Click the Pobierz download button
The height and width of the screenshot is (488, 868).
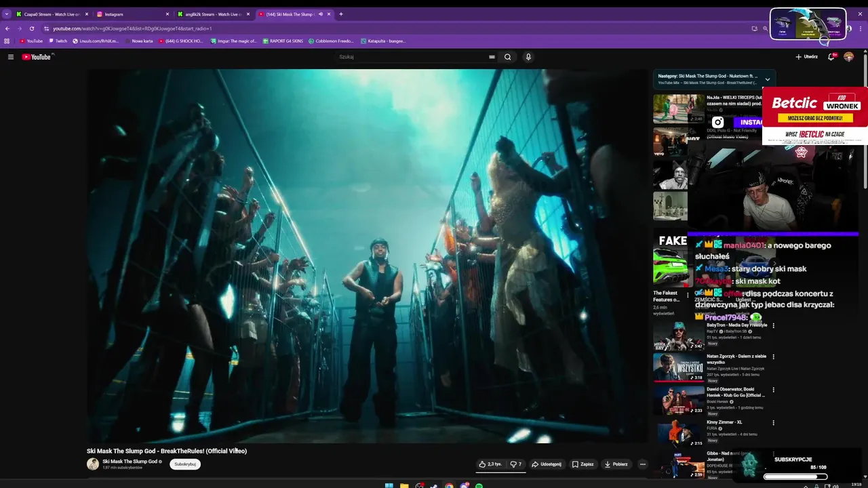616,464
